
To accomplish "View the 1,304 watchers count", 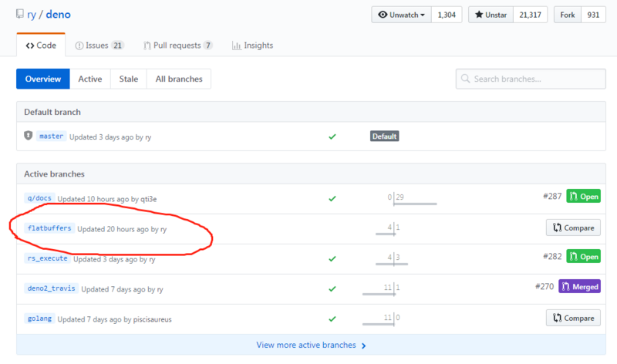I will pyautogui.click(x=447, y=15).
